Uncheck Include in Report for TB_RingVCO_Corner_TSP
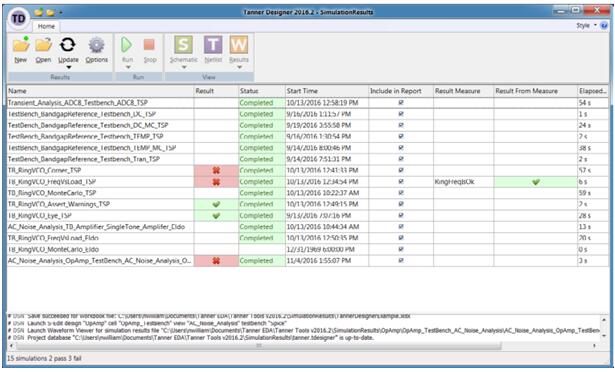This screenshot has width=615, height=372. click(x=401, y=170)
